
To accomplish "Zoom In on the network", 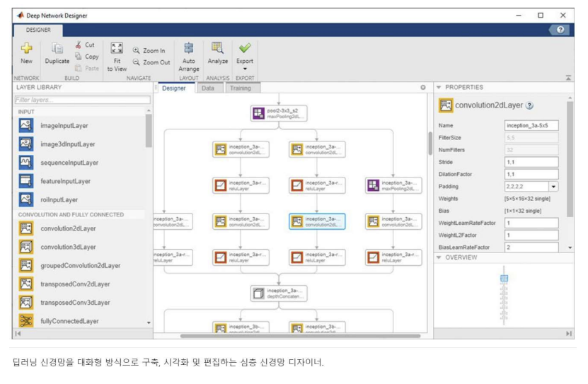I will click(149, 50).
